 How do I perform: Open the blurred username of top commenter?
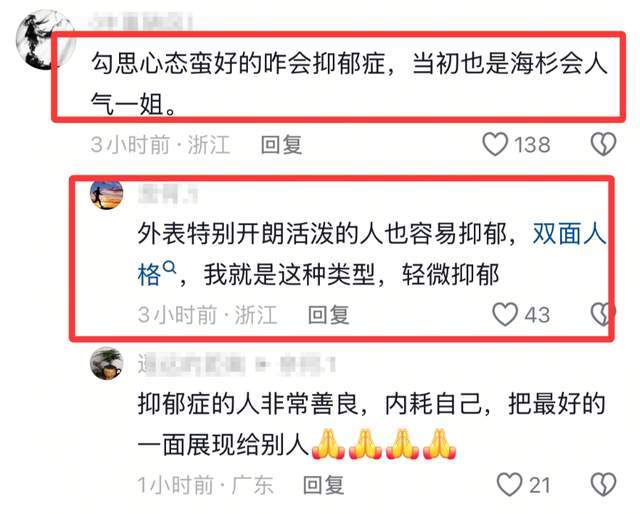click(x=140, y=20)
